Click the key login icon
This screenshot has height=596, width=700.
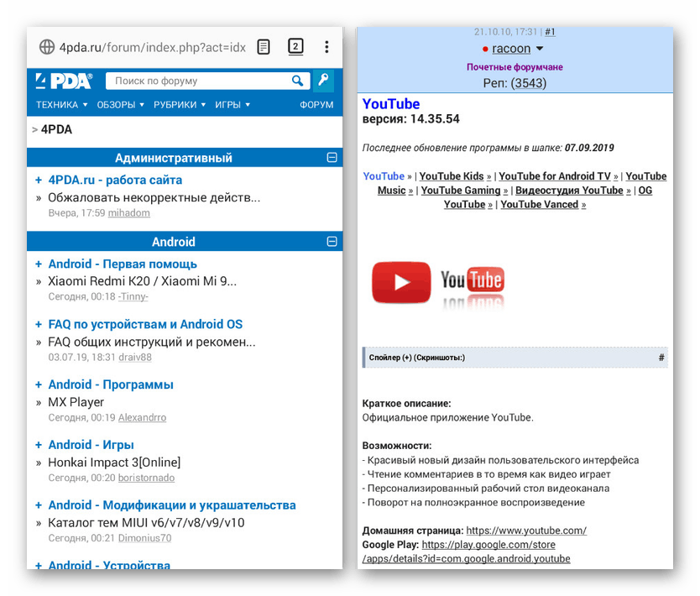click(324, 81)
